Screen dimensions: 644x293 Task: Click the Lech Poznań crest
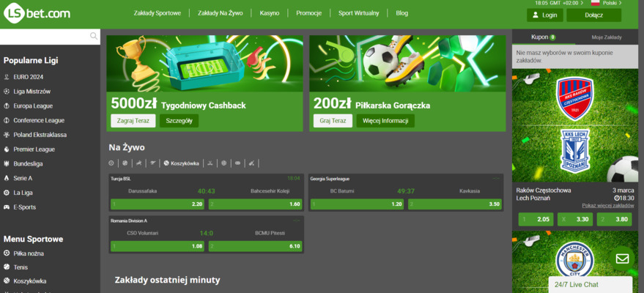[x=575, y=151]
